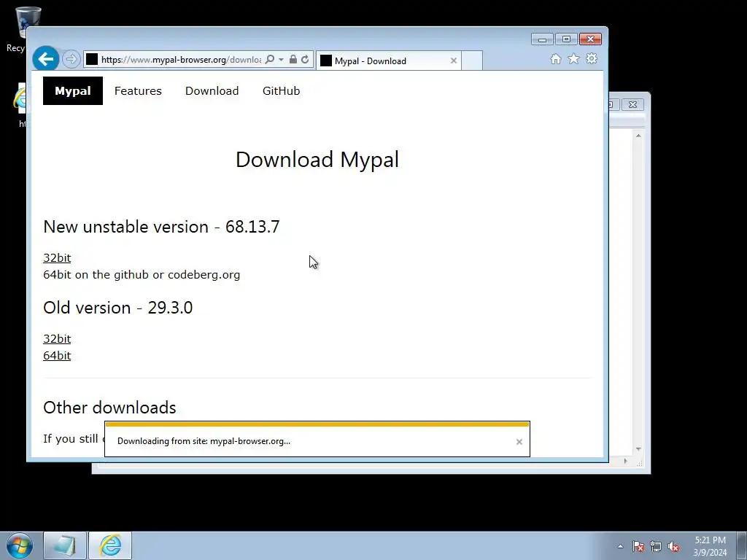Image resolution: width=747 pixels, height=560 pixels.
Task: Close the background window behind browser
Action: click(632, 104)
